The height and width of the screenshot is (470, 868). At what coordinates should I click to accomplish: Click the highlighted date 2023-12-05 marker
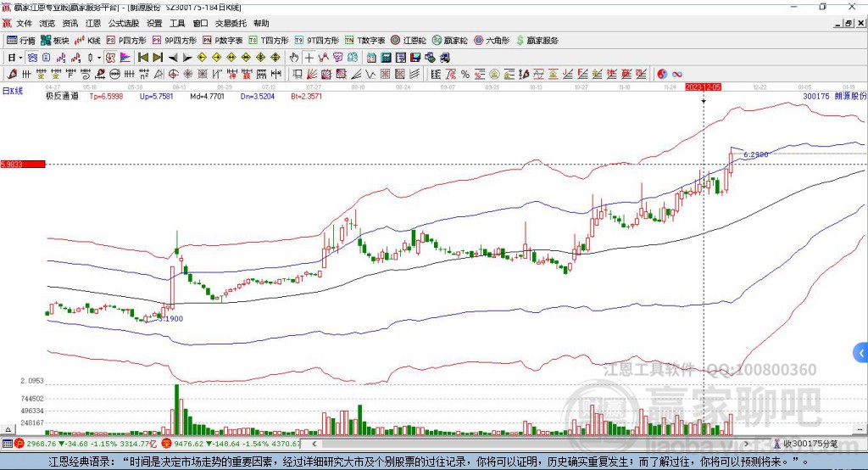coord(703,87)
